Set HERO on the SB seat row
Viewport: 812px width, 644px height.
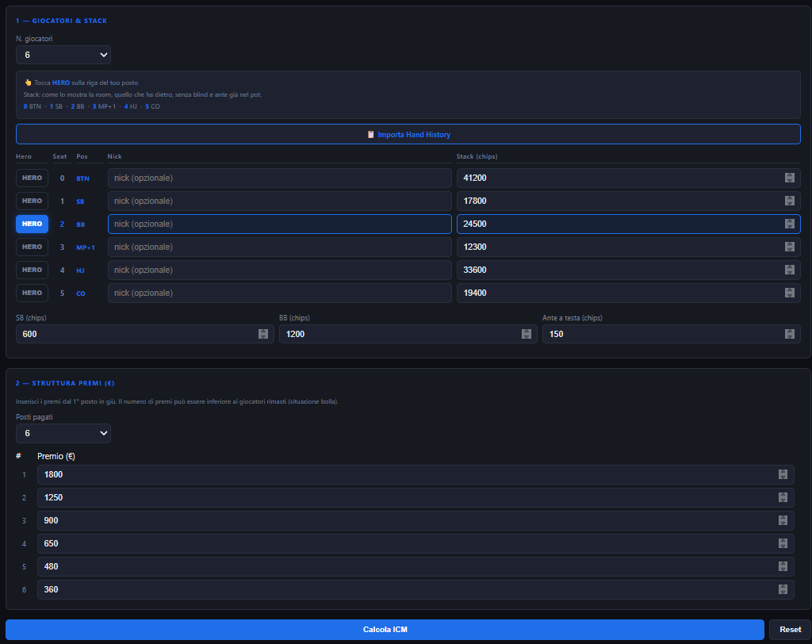(x=32, y=201)
